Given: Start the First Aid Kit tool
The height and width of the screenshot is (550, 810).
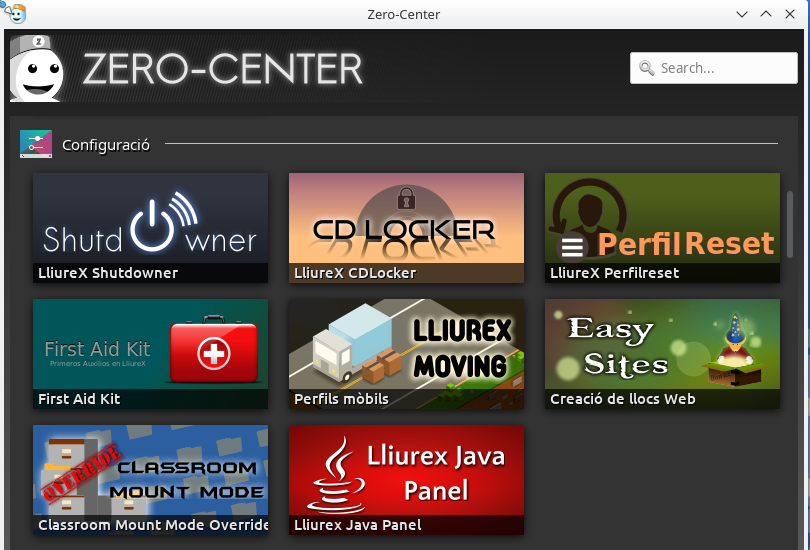Looking at the screenshot, I should [150, 345].
